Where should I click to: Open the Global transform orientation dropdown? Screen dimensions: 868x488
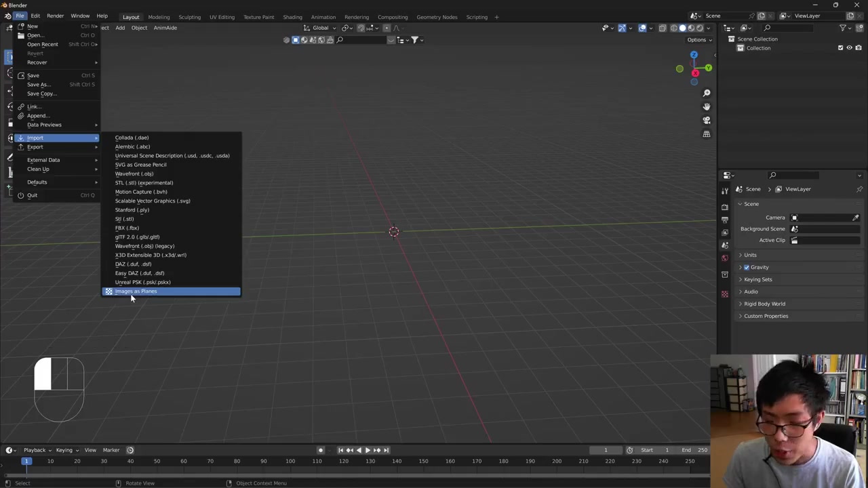point(320,28)
